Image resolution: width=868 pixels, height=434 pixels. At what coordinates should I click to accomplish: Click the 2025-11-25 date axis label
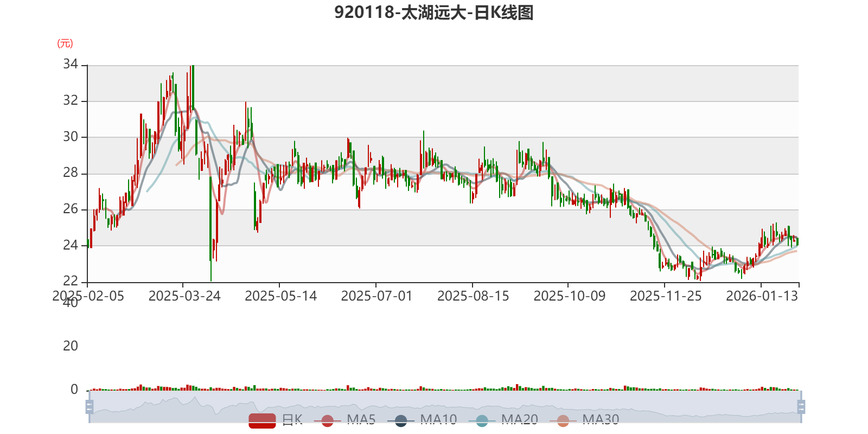[x=666, y=296]
